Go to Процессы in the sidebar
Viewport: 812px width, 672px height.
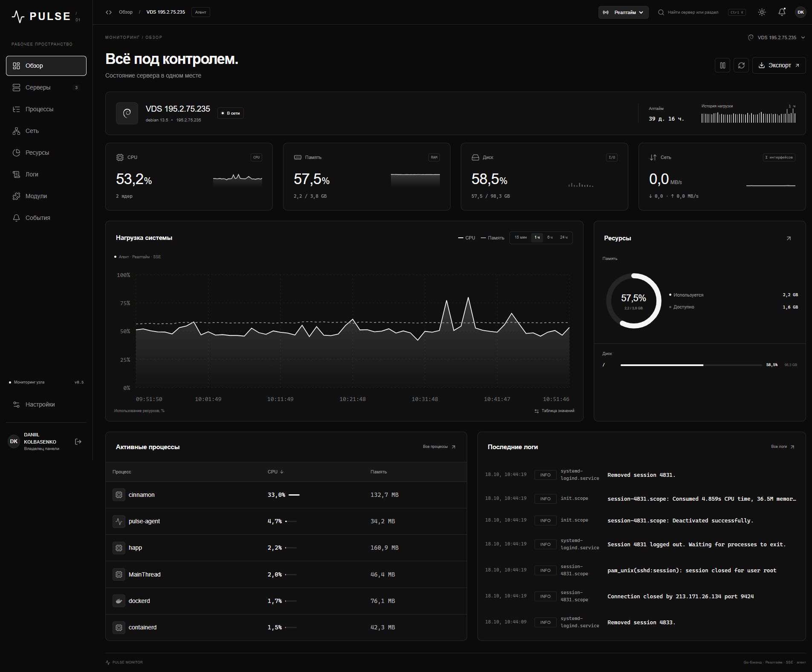46,109
